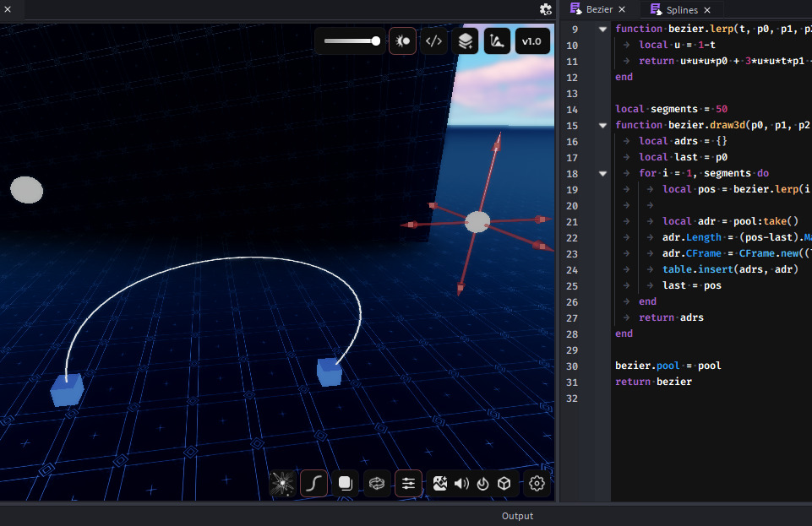
Task: Open the 3D cube viewport icon
Action: pyautogui.click(x=504, y=483)
